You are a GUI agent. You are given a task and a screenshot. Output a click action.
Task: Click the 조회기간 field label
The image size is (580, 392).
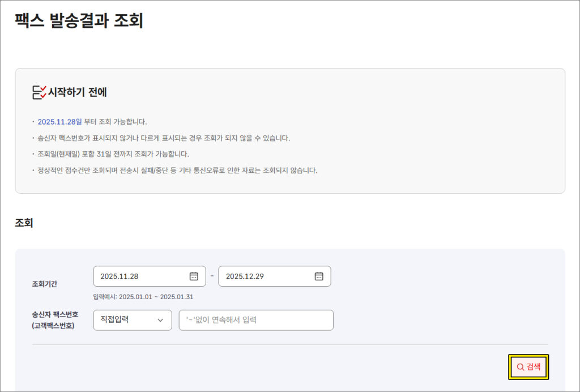point(45,284)
